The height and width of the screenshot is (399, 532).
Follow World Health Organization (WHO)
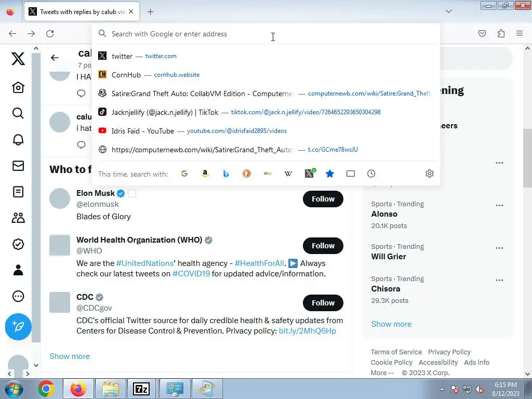coord(323,246)
